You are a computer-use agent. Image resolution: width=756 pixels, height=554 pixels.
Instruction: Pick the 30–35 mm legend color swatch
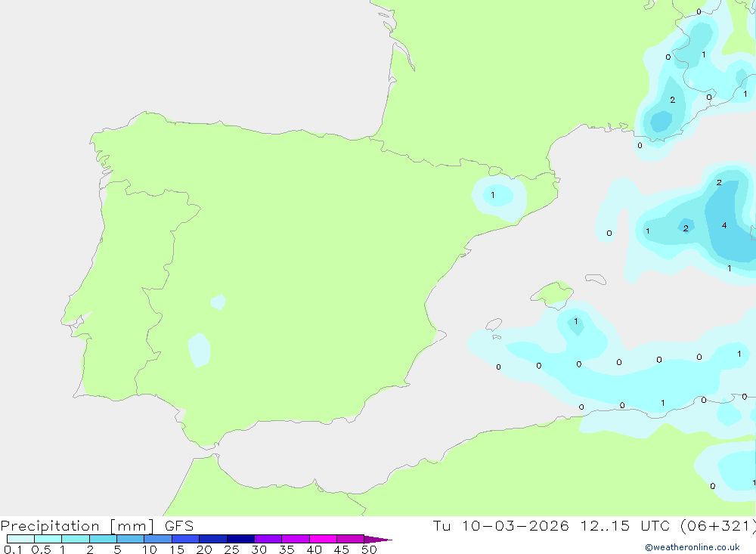click(268, 539)
